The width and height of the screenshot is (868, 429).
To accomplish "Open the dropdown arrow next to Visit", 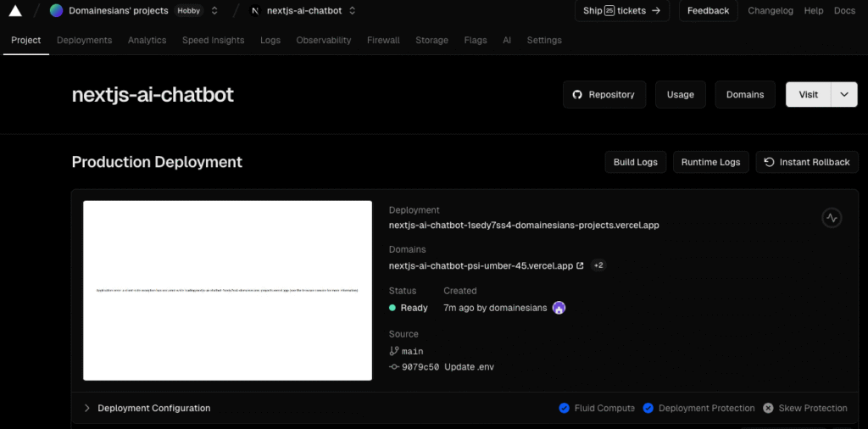I will (844, 95).
